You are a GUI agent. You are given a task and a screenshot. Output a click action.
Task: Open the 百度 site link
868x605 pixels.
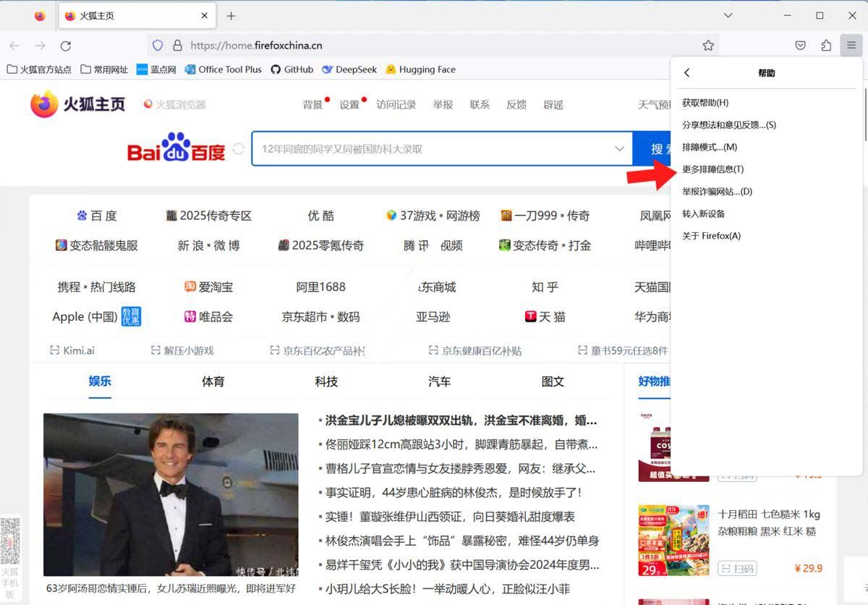96,216
